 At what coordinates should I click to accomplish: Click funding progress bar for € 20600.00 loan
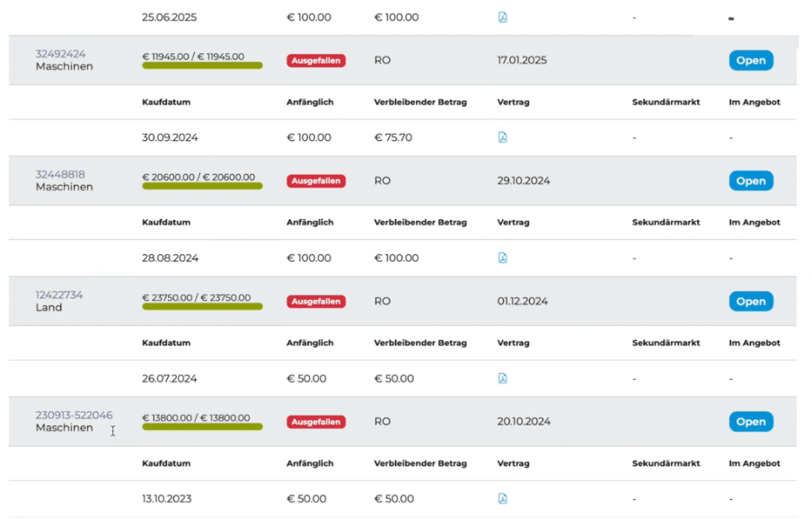202,186
